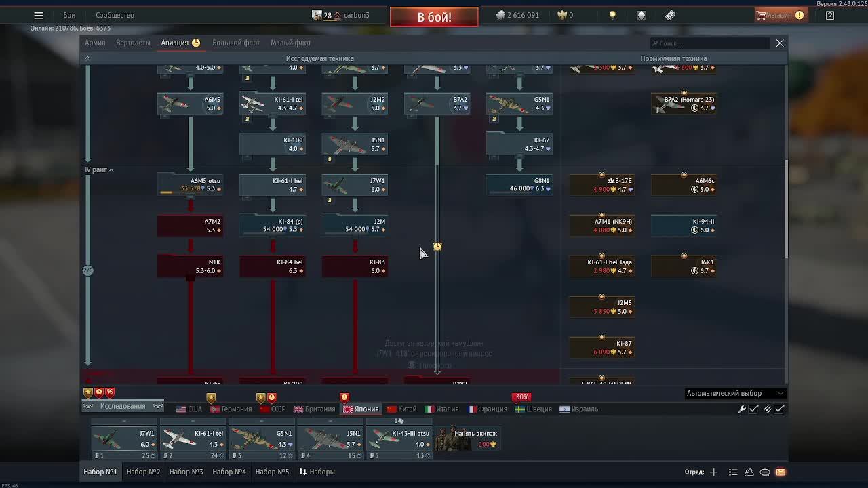Open the Бои menu
This screenshot has width=868, height=488.
[x=69, y=15]
